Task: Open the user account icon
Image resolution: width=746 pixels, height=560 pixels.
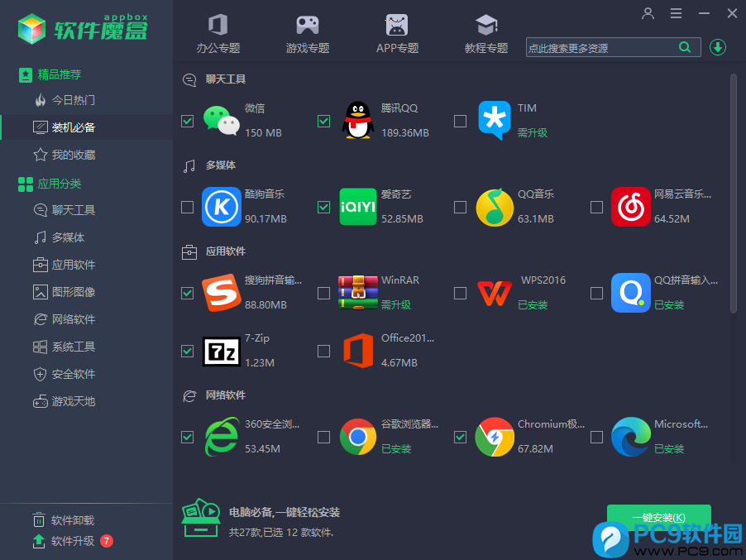Action: coord(648,13)
